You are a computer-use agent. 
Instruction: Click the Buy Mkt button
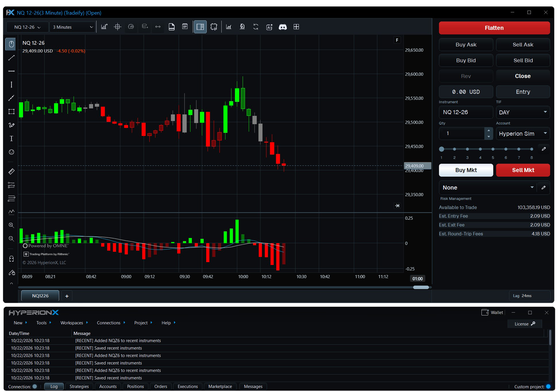tap(466, 170)
